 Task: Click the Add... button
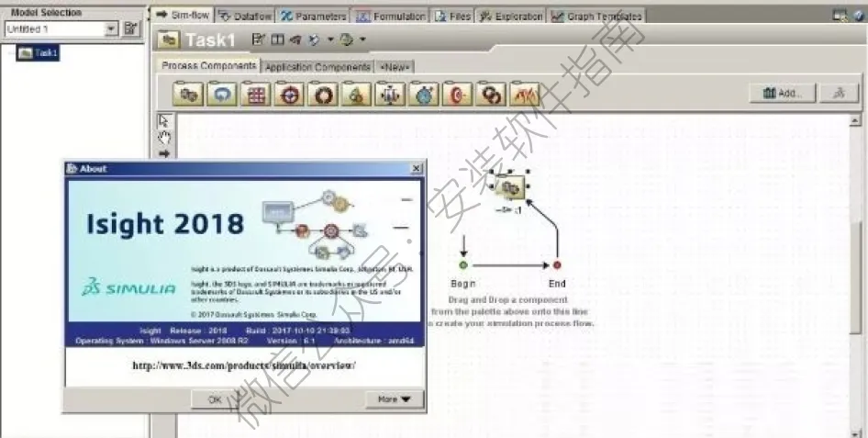[782, 93]
